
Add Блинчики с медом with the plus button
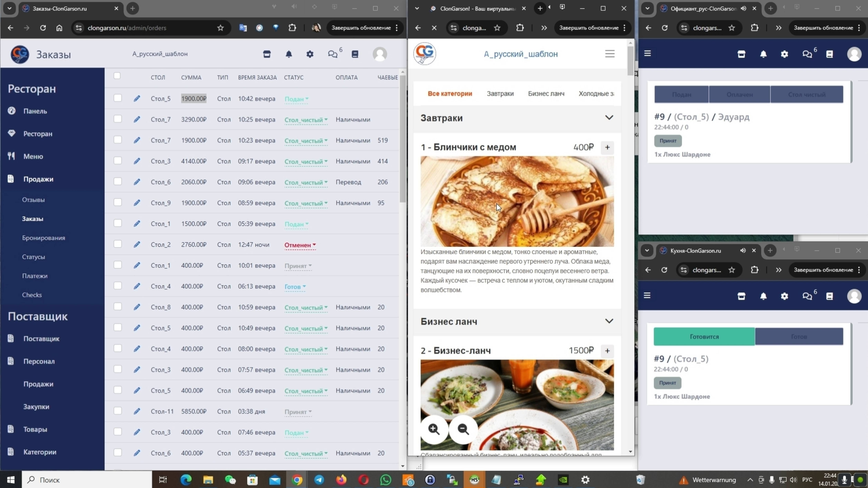coord(607,148)
